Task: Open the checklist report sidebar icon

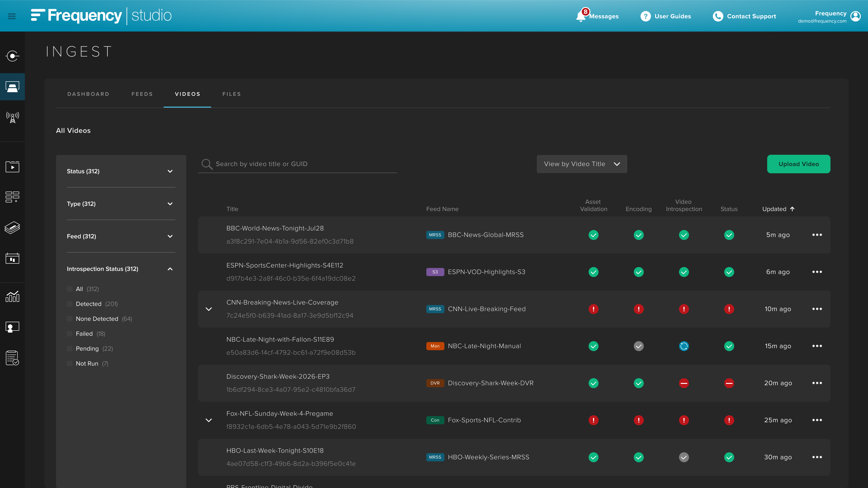Action: click(12, 358)
